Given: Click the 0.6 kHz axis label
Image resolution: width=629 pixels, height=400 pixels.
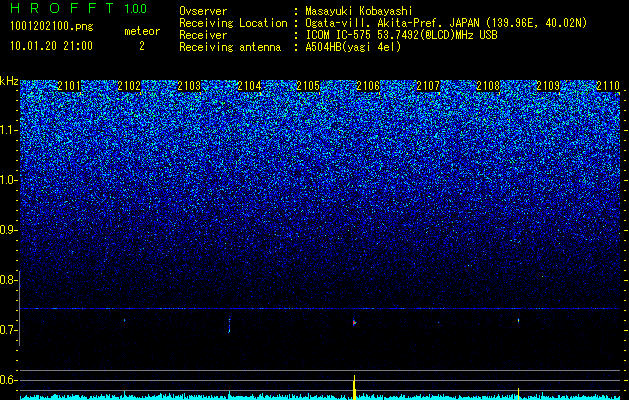Looking at the screenshot, I should 8,380.
